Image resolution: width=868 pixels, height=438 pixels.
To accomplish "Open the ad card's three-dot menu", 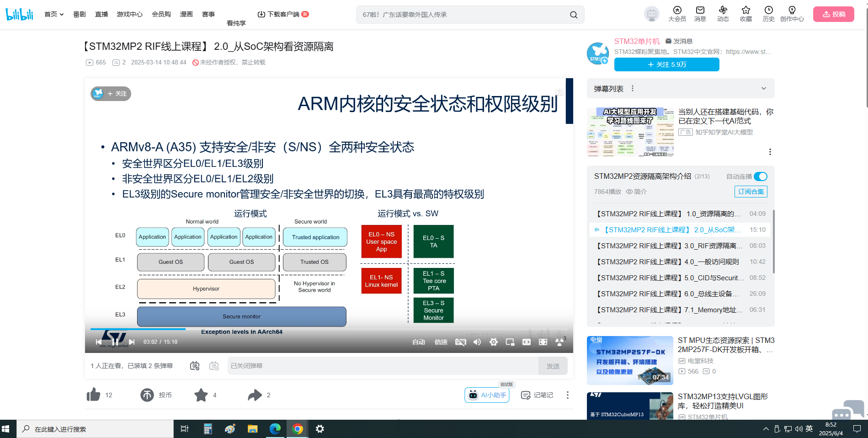I will click(770, 152).
